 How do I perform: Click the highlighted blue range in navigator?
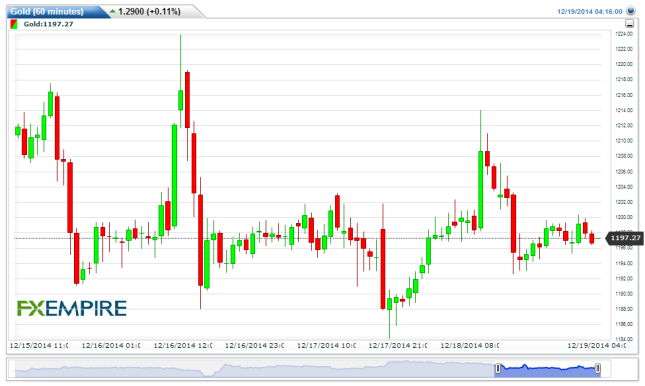point(548,370)
